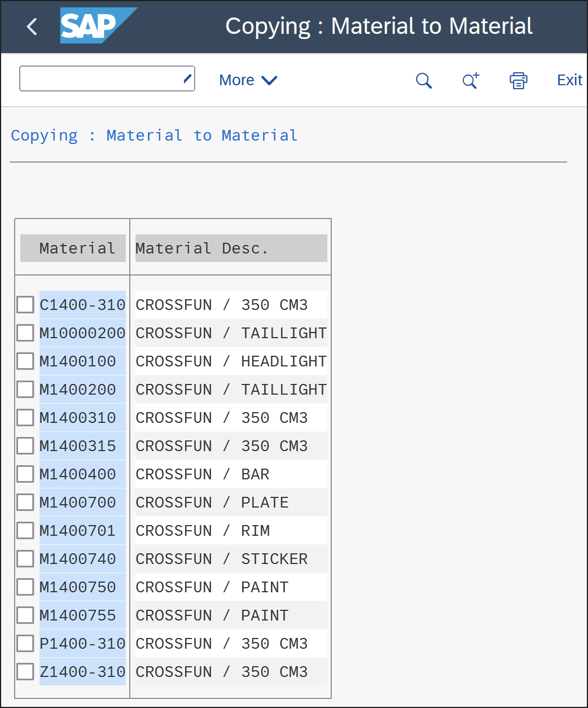Image resolution: width=588 pixels, height=708 pixels.
Task: Click the M1400750 row's PAINT description
Action: click(231, 587)
